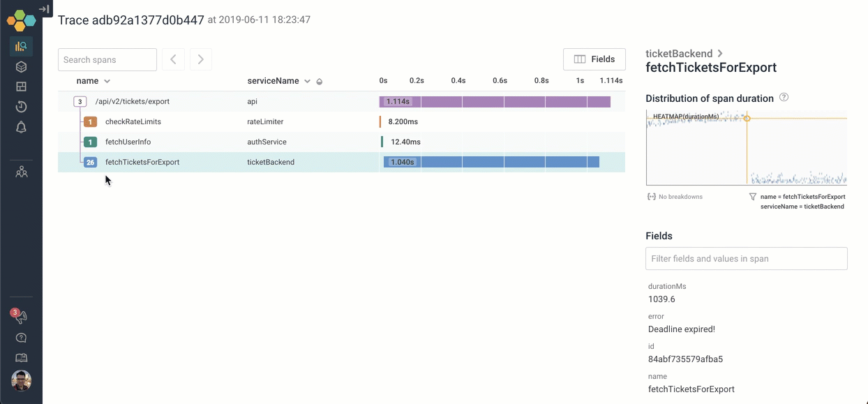
Task: Open the serviceName column dropdown
Action: 307,82
